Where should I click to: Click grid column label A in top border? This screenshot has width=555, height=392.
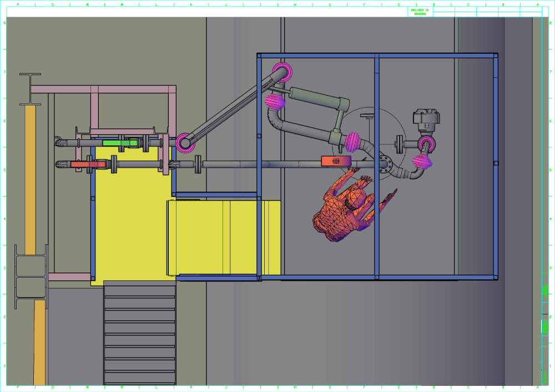tap(537, 4)
